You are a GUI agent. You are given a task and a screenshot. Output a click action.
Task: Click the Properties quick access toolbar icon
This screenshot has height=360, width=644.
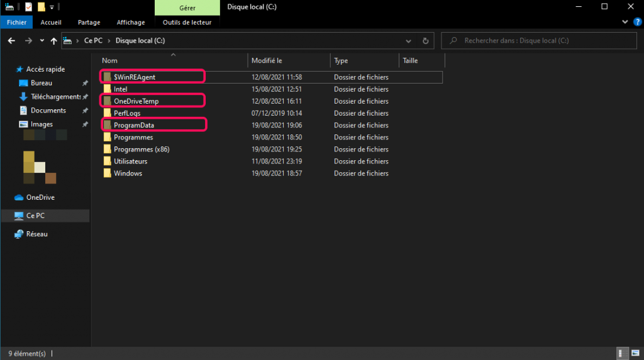pos(28,7)
